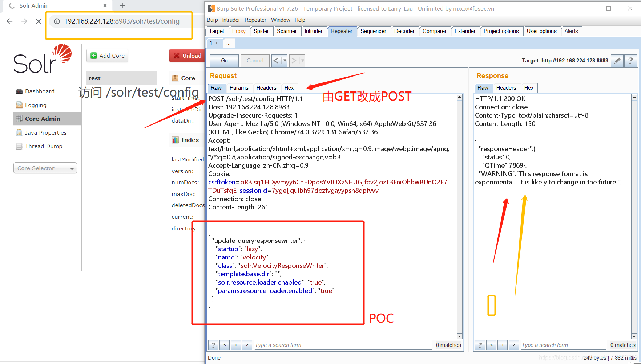
Task: Open the Intruder menu in menu bar
Action: [x=231, y=20]
